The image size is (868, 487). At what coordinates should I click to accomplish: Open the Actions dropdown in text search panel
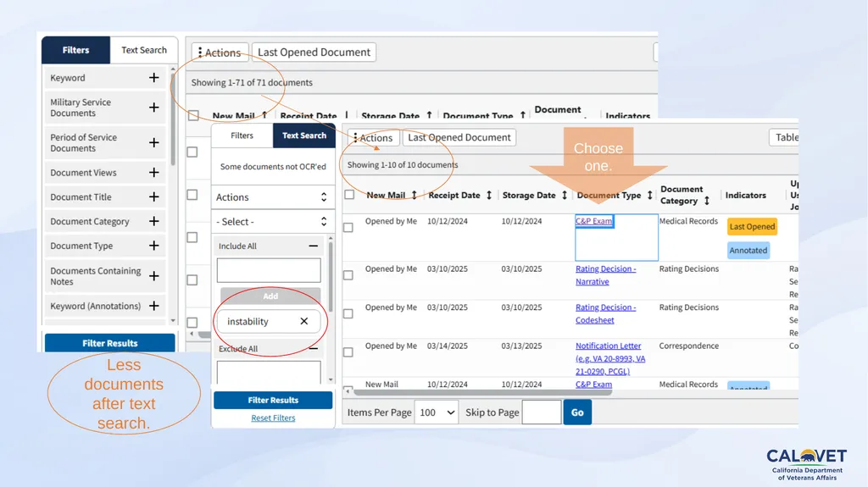coord(272,197)
